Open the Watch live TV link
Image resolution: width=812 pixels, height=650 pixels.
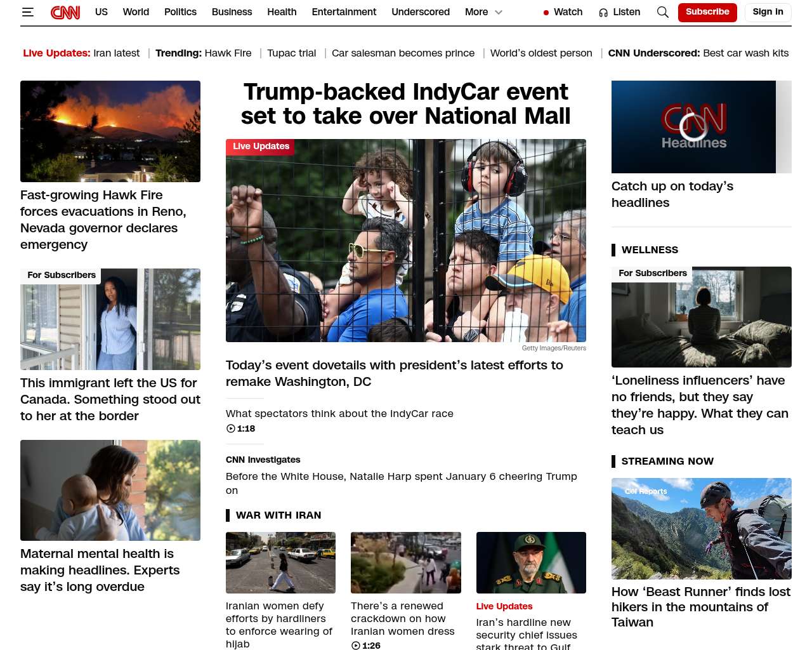pos(568,12)
